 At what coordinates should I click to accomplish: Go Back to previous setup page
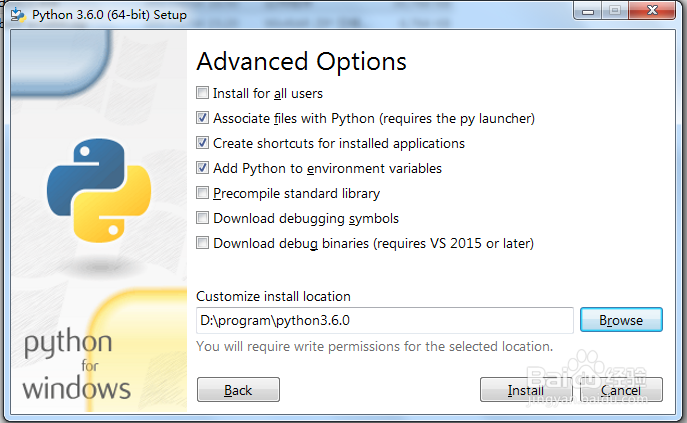(238, 390)
